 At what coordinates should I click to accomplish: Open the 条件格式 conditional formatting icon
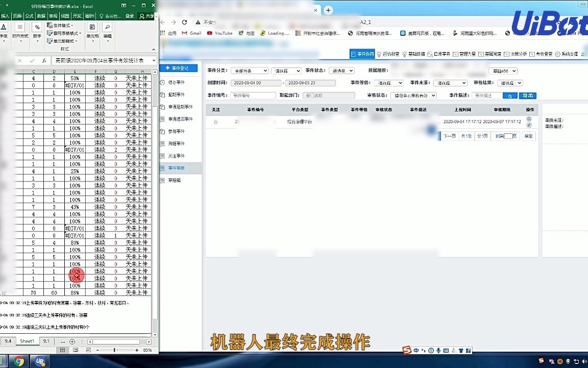coord(49,26)
